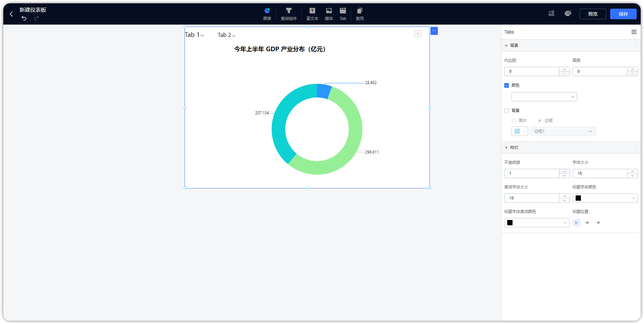Click the 296,611 data label

coord(372,152)
